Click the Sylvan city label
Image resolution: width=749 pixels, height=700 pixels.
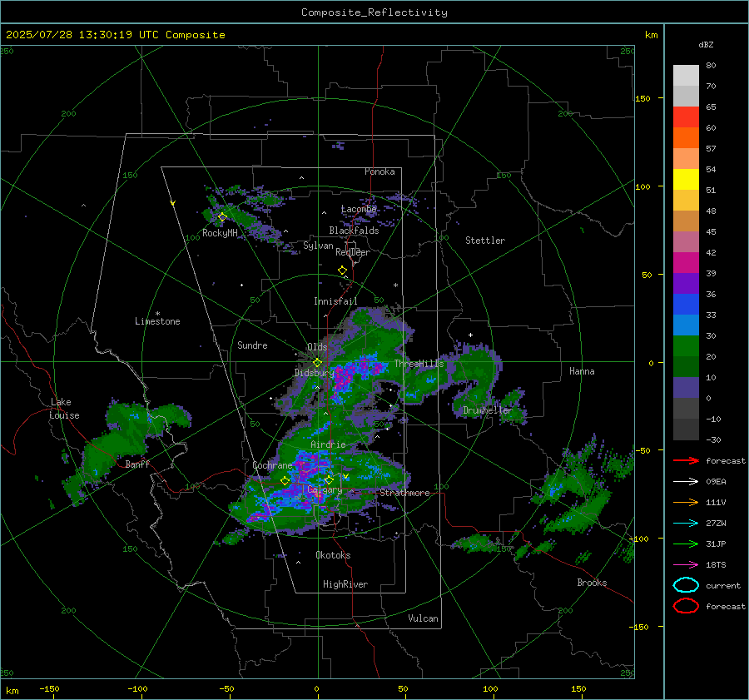click(318, 246)
